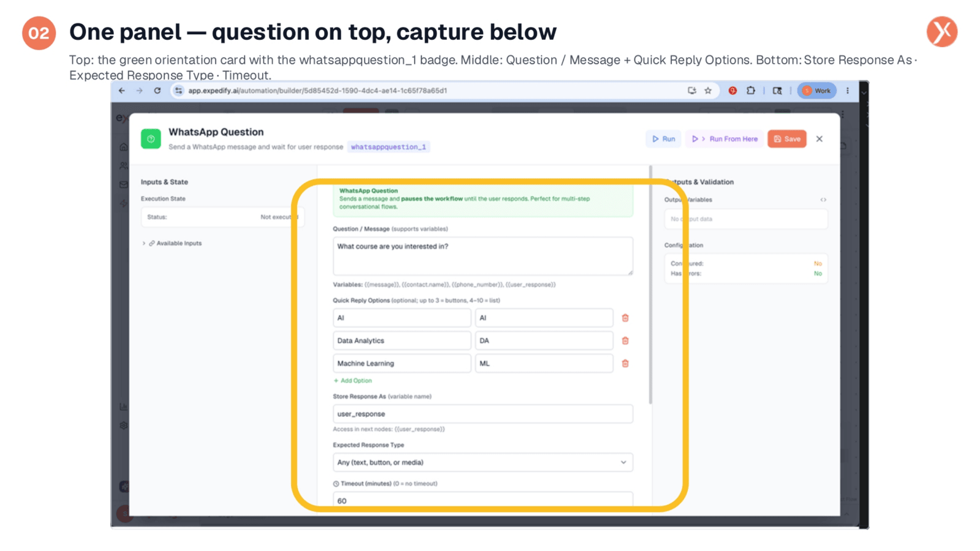Image resolution: width=980 pixels, height=551 pixels.
Task: Click the whatsappquestion_1 badge
Action: point(388,147)
